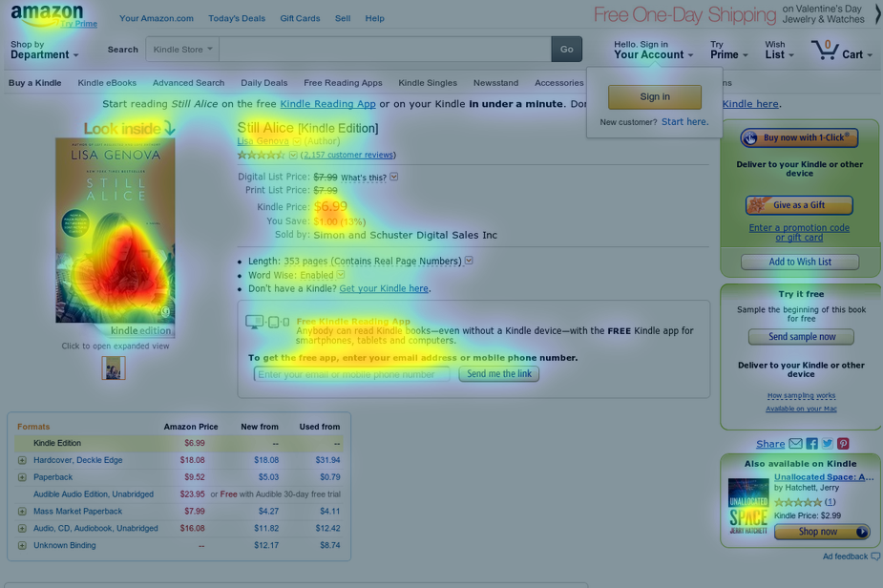
Task: Click the Go search button
Action: point(566,50)
